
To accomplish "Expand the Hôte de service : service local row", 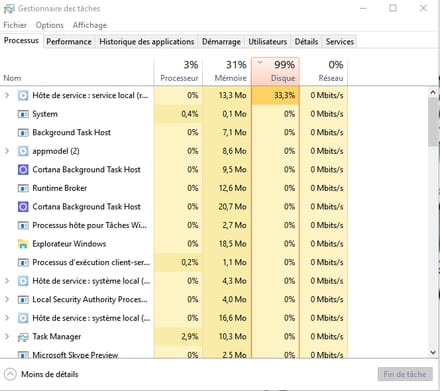I will [x=7, y=95].
